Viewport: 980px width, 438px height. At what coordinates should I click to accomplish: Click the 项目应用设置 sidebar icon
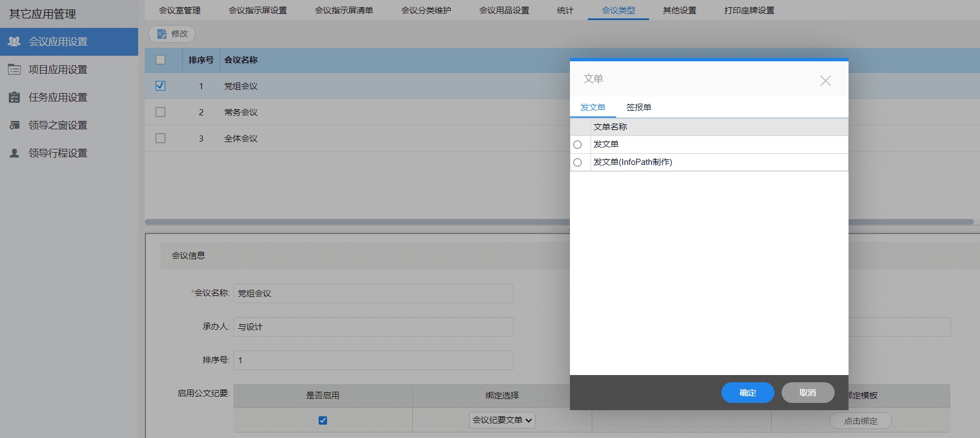14,69
